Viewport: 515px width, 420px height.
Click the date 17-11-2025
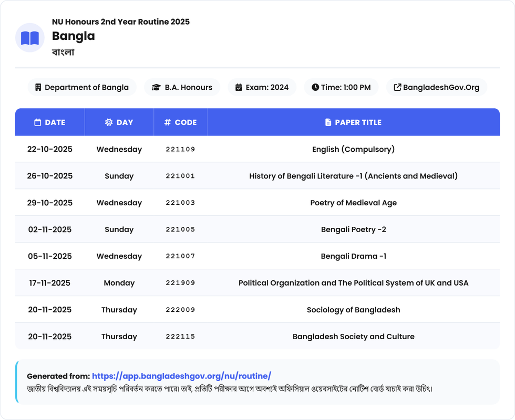[x=50, y=283]
